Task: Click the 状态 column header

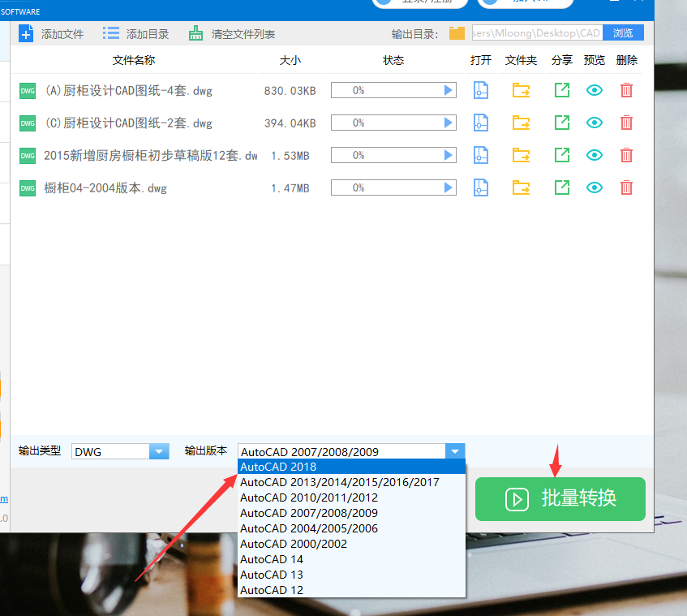Action: click(393, 60)
